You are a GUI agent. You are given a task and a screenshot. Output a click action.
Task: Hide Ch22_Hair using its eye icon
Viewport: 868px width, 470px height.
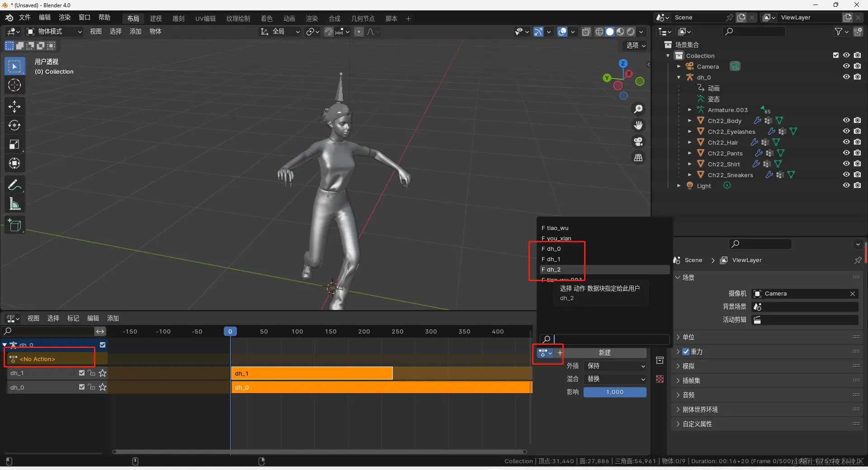point(846,142)
